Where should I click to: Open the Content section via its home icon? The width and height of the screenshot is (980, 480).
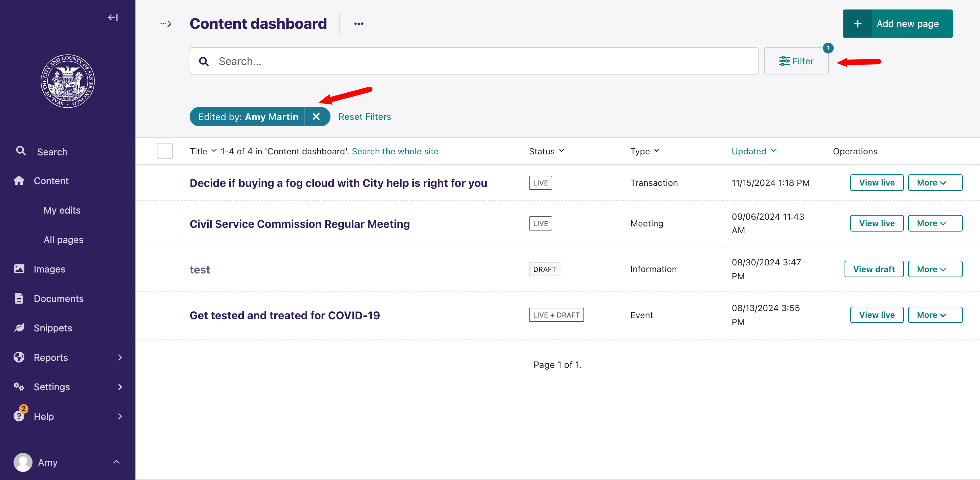19,180
